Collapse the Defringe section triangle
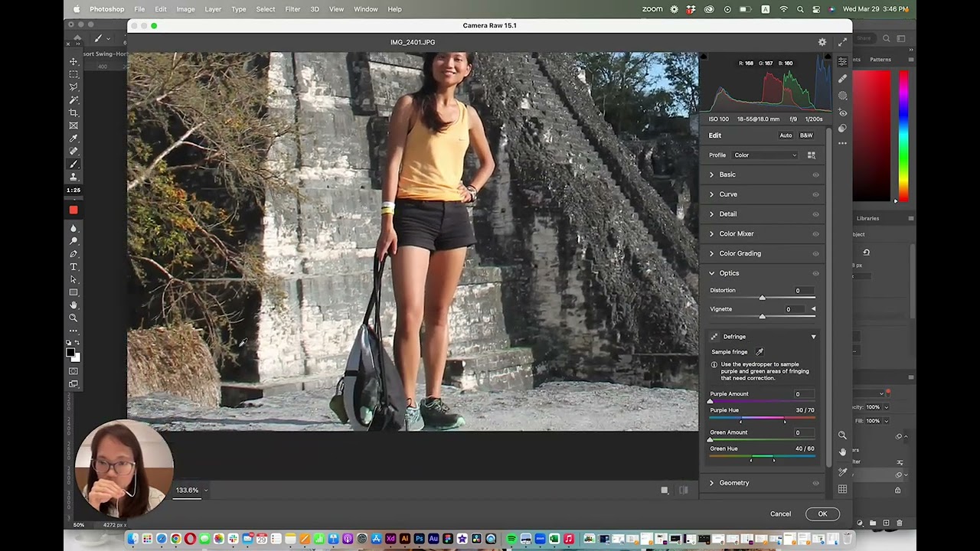The height and width of the screenshot is (551, 980). click(813, 337)
